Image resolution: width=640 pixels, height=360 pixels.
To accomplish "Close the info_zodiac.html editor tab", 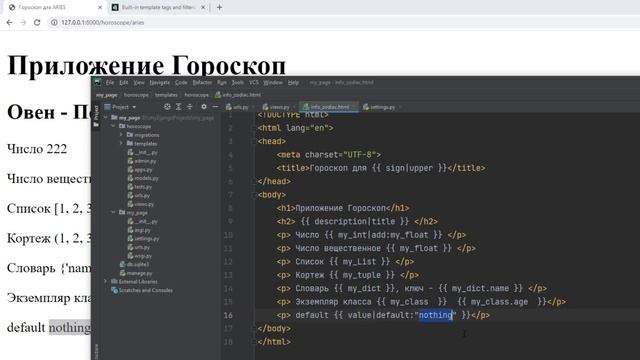I will pyautogui.click(x=354, y=107).
